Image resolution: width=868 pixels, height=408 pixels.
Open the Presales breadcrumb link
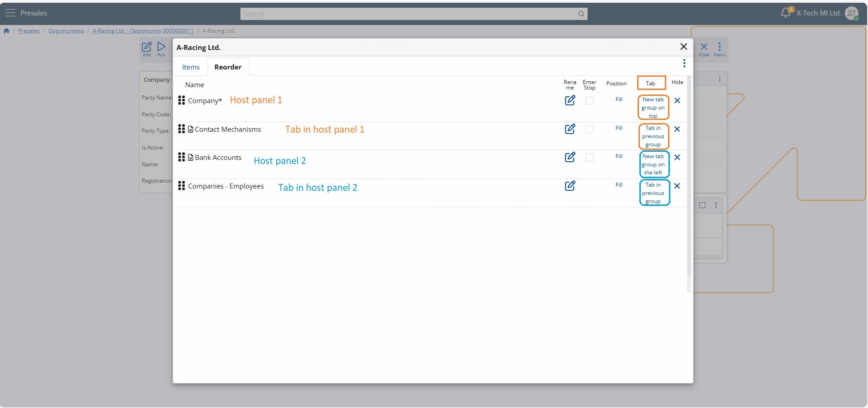coord(29,31)
